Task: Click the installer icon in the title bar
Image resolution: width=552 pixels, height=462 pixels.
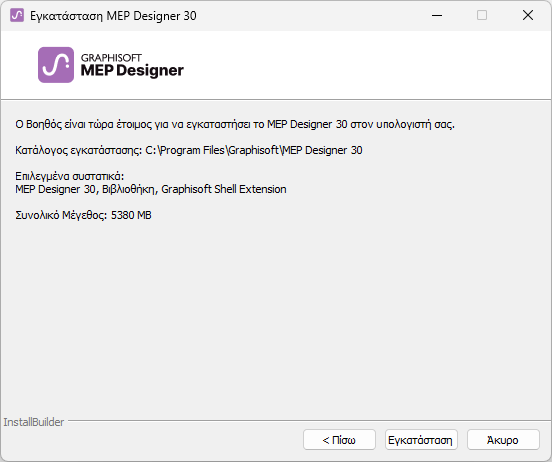Action: pyautogui.click(x=17, y=15)
